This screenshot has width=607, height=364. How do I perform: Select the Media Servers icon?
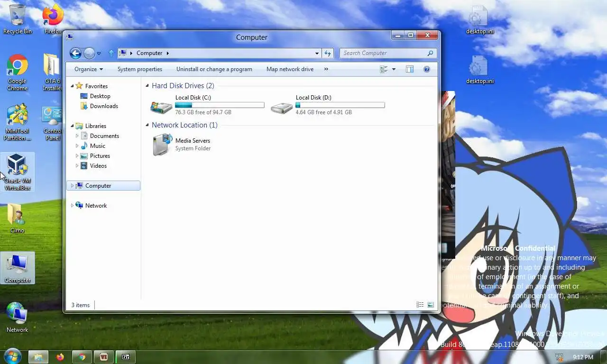pyautogui.click(x=162, y=145)
